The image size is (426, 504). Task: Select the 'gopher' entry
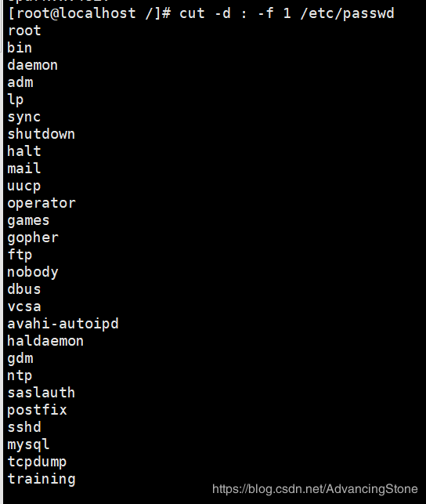point(33,238)
